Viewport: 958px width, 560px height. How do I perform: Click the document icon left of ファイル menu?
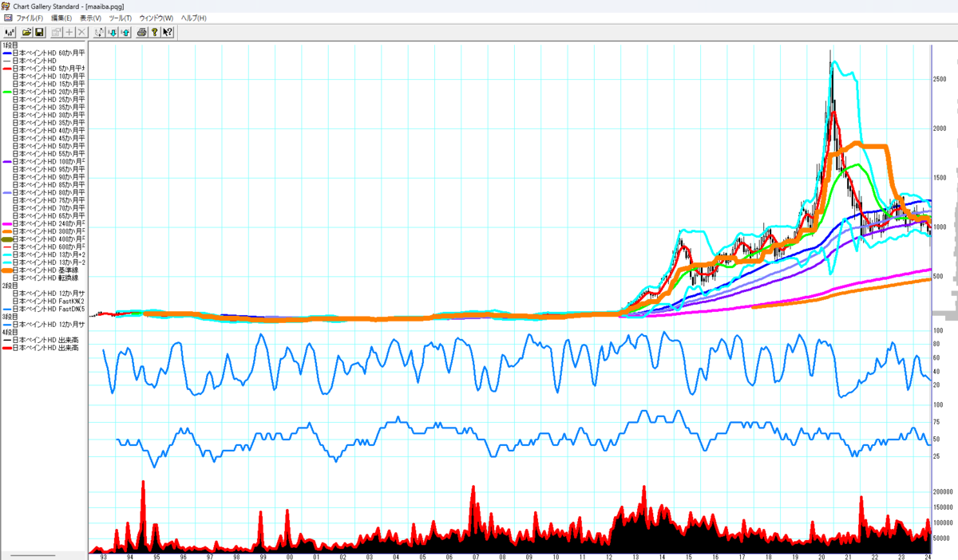click(7, 18)
